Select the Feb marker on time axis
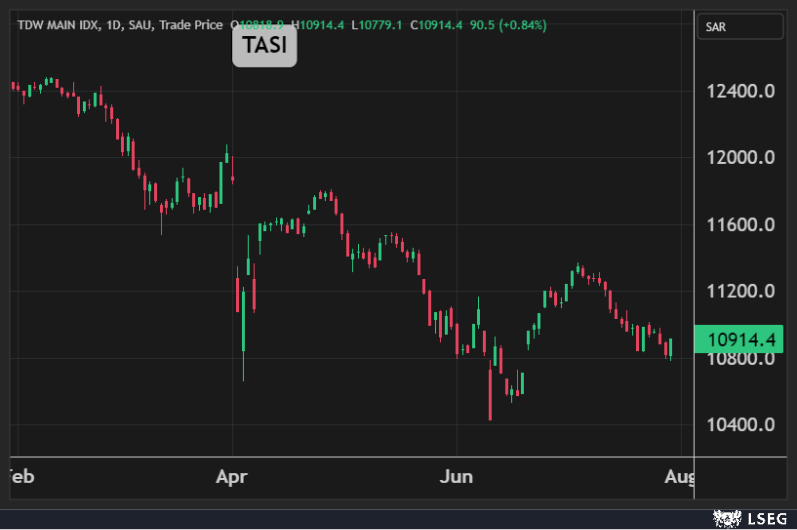This screenshot has height=530, width=797. 18,476
